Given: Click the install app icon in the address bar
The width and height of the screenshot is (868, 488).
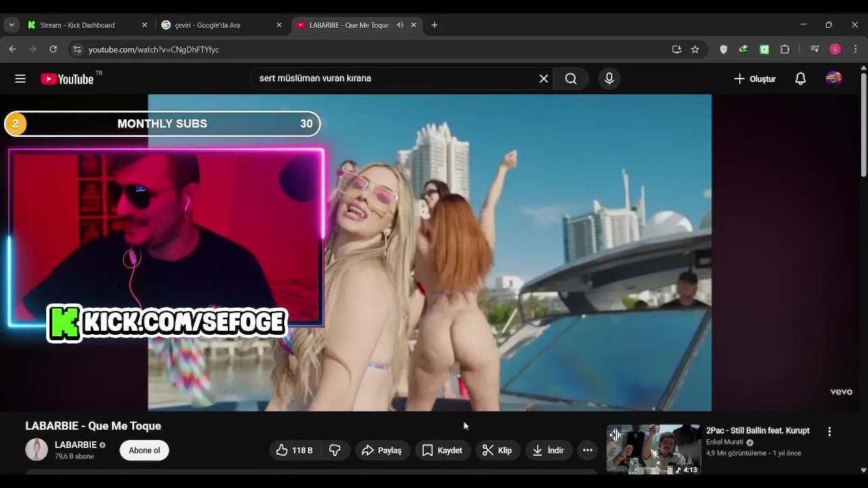Looking at the screenshot, I should click(677, 49).
